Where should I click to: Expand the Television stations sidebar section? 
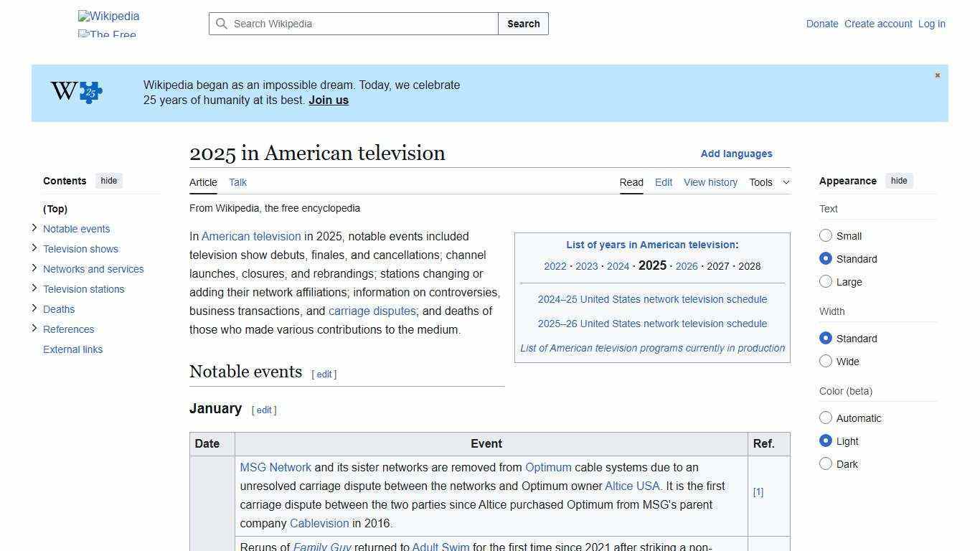(34, 288)
